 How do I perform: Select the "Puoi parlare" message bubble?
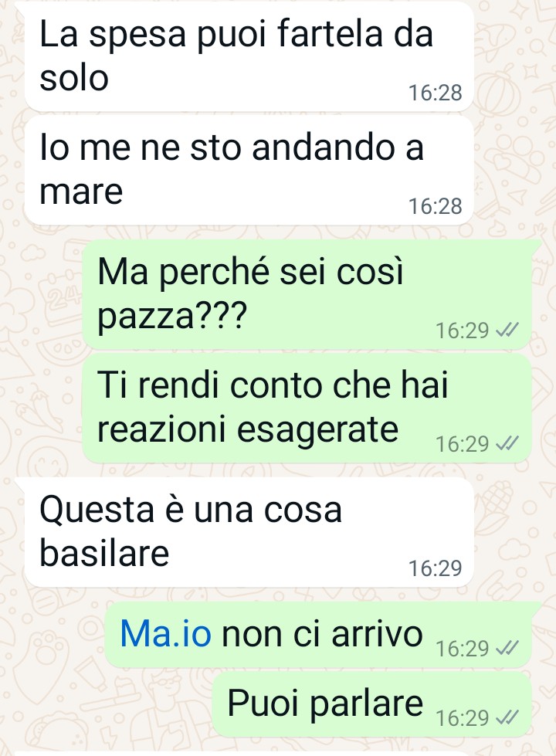coord(371,704)
